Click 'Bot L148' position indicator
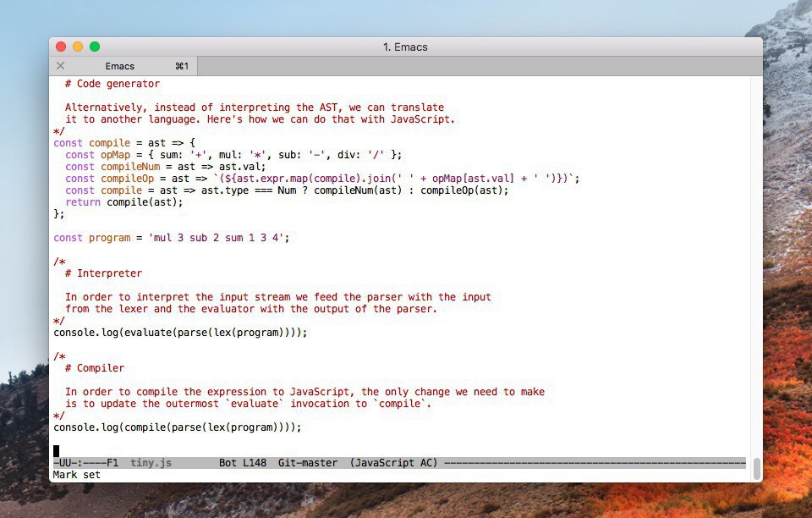 (x=243, y=463)
